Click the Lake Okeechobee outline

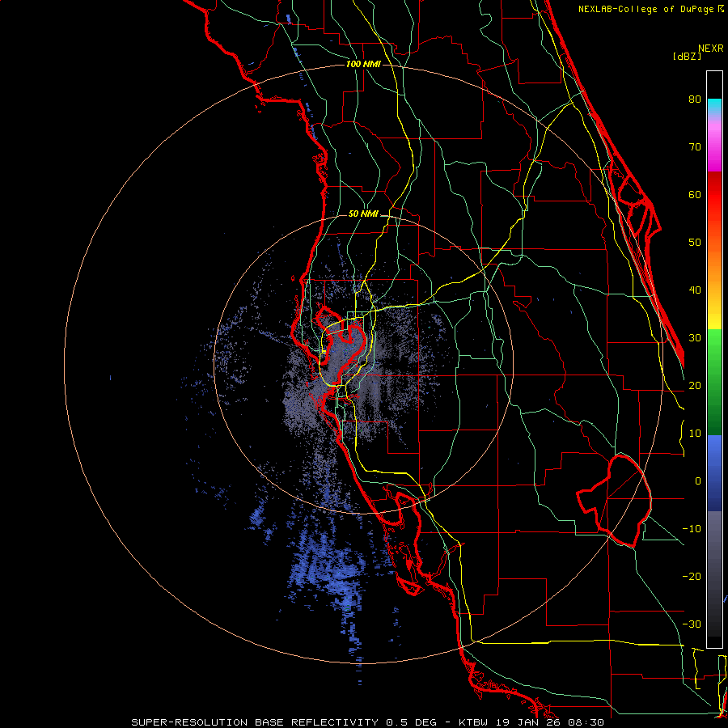(x=616, y=500)
